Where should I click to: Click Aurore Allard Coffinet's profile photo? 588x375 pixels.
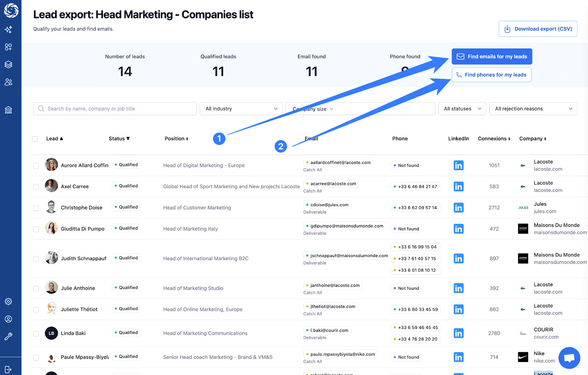pos(51,165)
